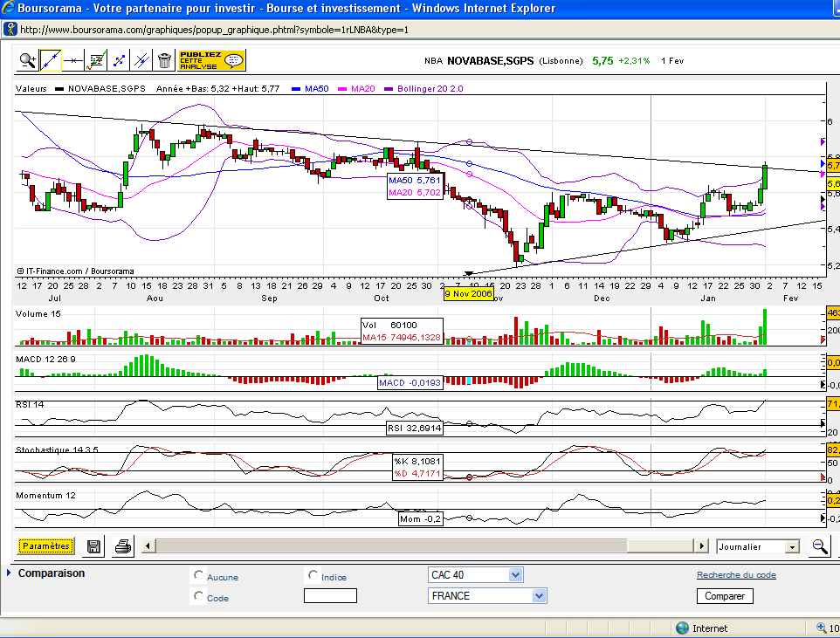
Task: Open the FRANCE country dropdown
Action: [x=539, y=596]
